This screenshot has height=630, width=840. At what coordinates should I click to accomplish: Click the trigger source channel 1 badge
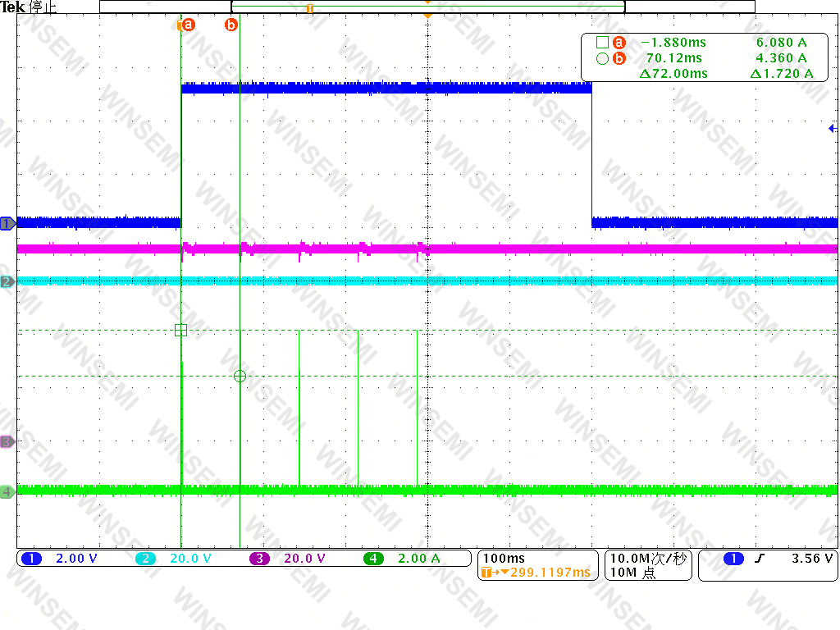(x=733, y=559)
